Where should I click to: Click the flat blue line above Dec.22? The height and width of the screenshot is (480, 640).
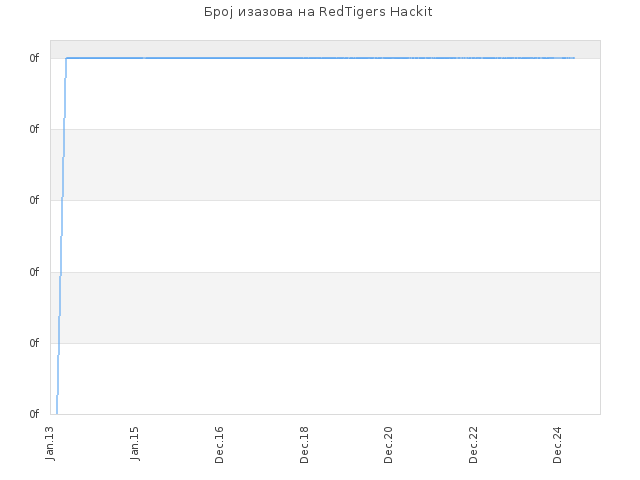tap(473, 58)
